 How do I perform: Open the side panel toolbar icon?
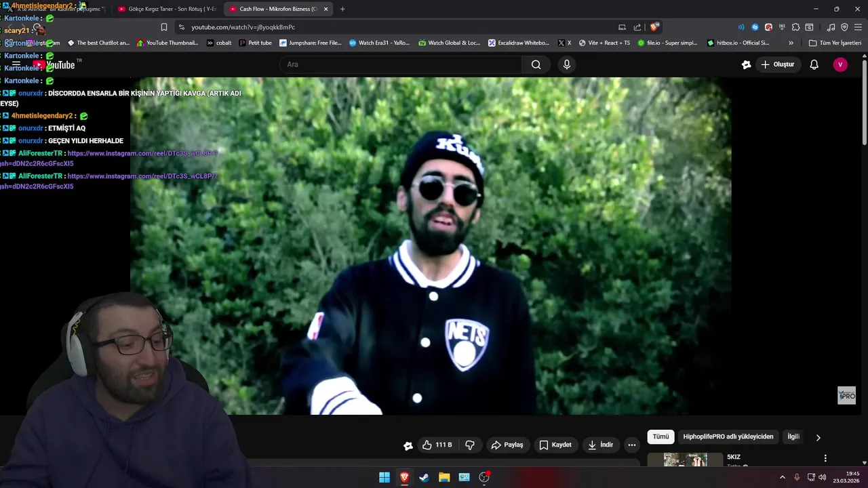[809, 27]
